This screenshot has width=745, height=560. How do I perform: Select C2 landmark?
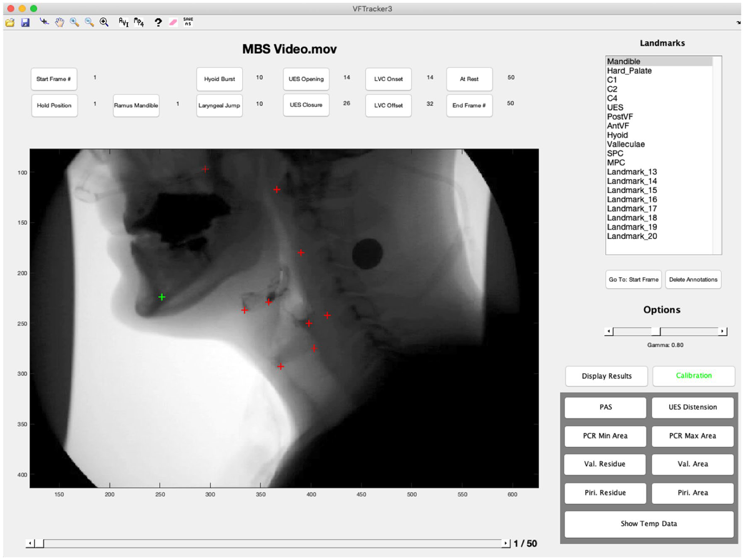click(659, 89)
